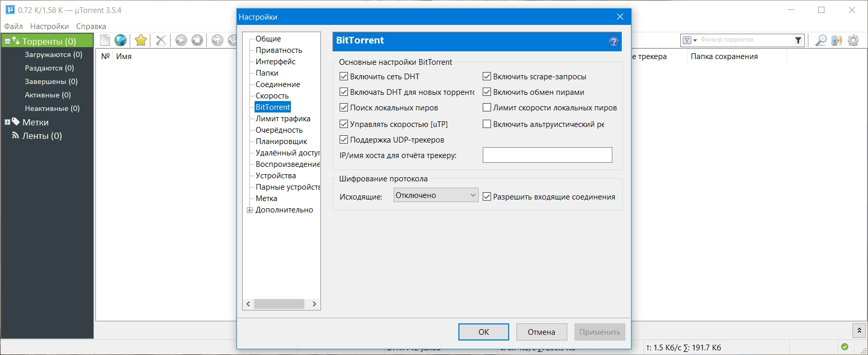The image size is (868, 355).
Task: Select Метка settings category
Action: 266,198
